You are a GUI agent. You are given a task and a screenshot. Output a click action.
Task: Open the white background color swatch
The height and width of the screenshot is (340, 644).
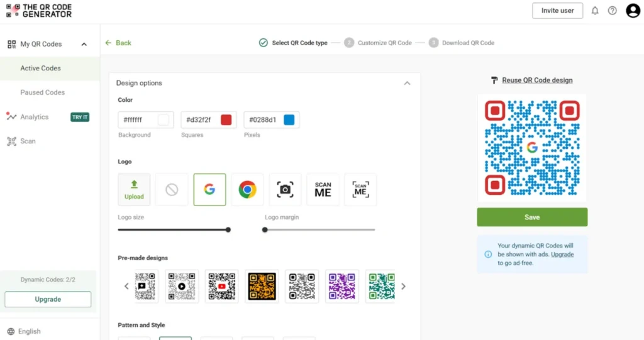164,119
